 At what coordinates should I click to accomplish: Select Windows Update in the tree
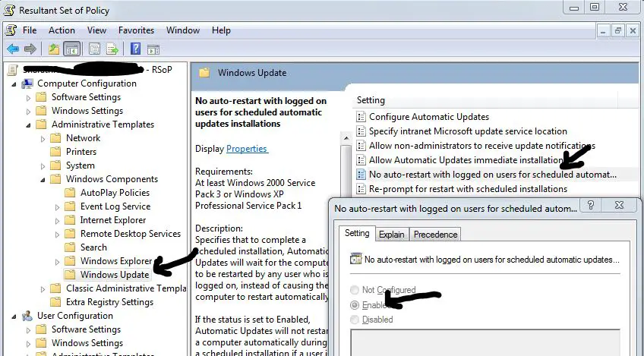[115, 275]
